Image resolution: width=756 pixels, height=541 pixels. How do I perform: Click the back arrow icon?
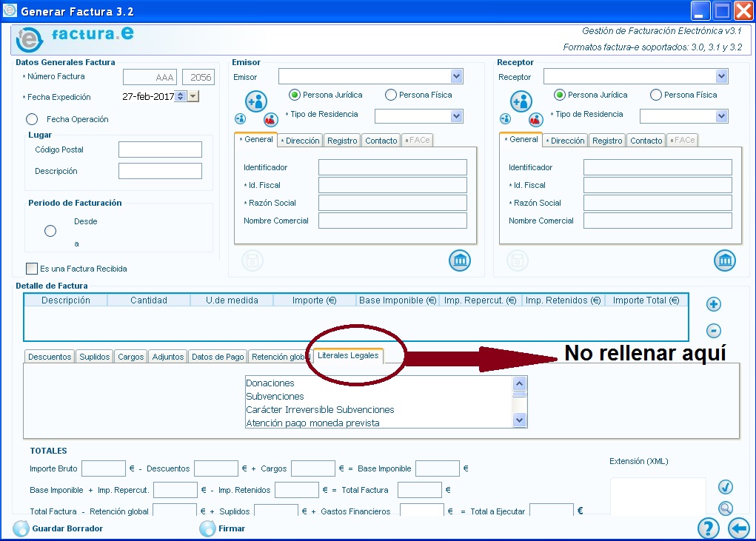click(x=738, y=528)
